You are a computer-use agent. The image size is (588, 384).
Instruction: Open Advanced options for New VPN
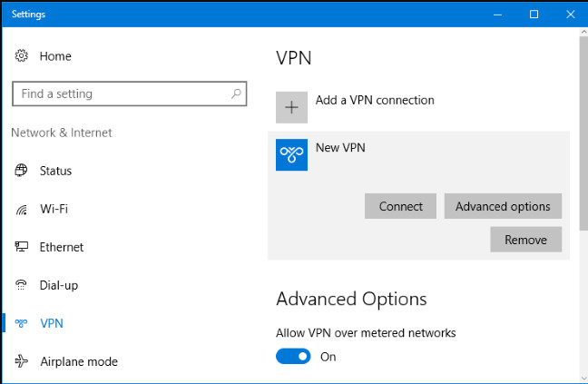point(503,206)
